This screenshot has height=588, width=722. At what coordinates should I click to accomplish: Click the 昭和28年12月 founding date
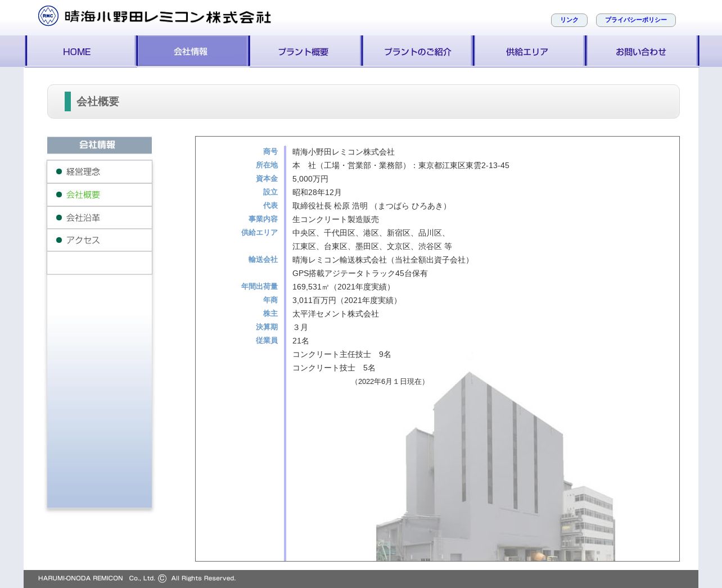(x=317, y=193)
